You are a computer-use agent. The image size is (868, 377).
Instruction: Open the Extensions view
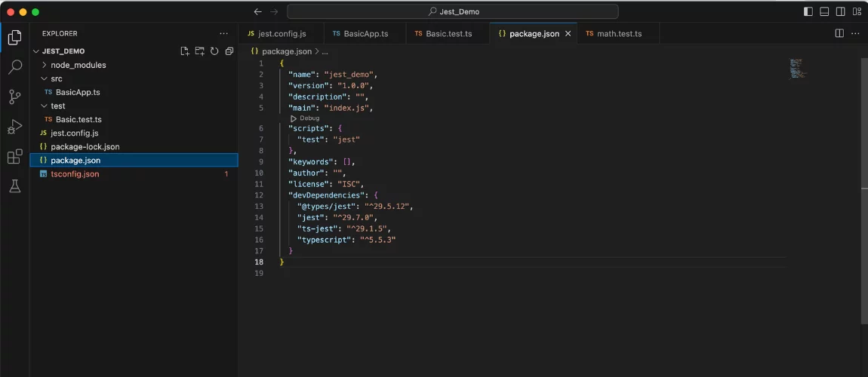tap(14, 157)
